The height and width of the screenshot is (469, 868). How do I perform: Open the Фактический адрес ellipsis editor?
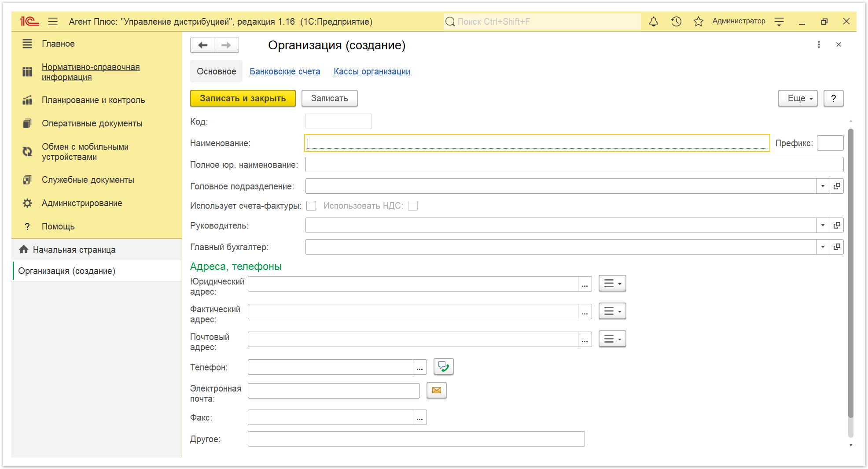coord(585,312)
